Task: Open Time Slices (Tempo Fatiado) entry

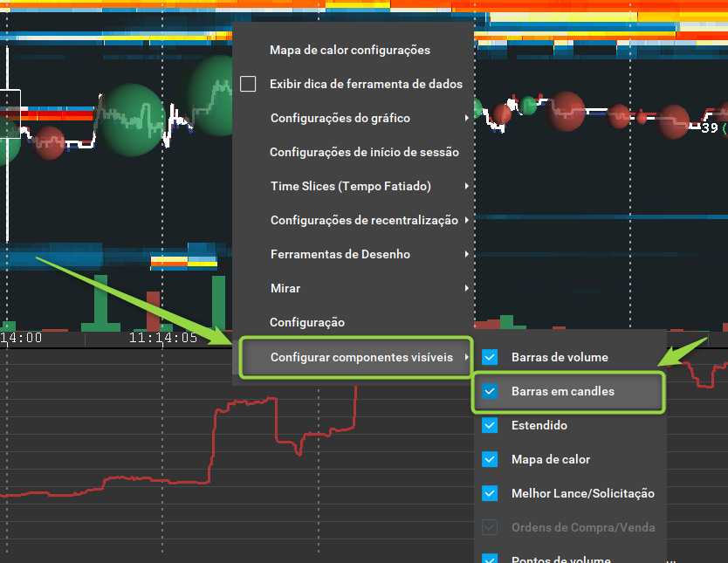Action: click(x=353, y=186)
